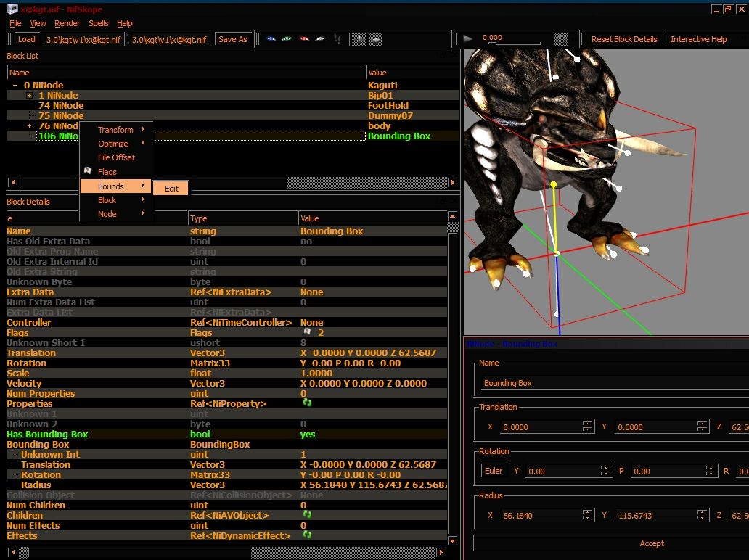Screen dimensions: 749x560
Task: Open the Optimize submenu in context menu
Action: (116, 143)
